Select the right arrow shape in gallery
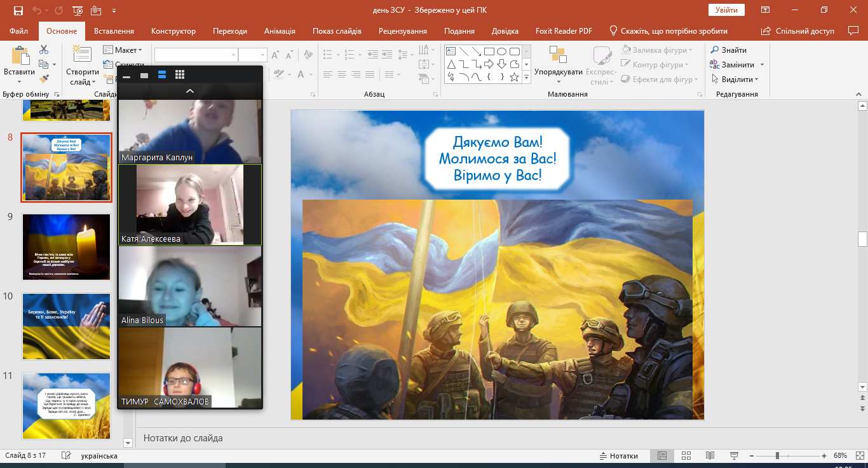The image size is (868, 468). pyautogui.click(x=489, y=64)
